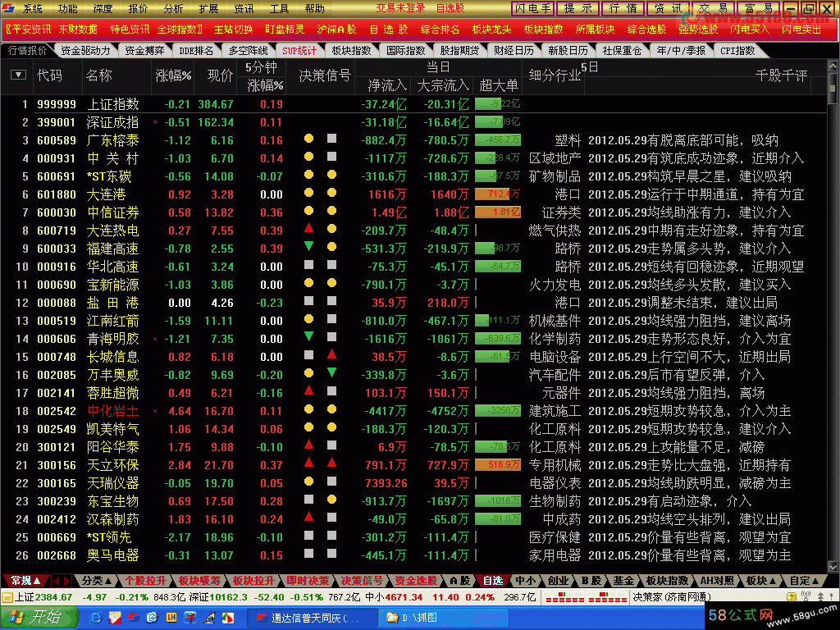Expand the 分类 popup in the bottom bar
Image resolution: width=840 pixels, height=630 pixels.
pyautogui.click(x=96, y=581)
